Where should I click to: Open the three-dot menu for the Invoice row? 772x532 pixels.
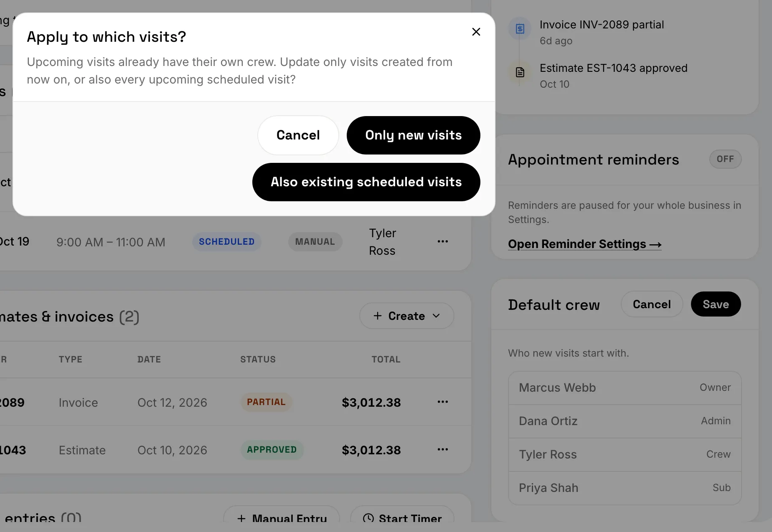pyautogui.click(x=442, y=402)
